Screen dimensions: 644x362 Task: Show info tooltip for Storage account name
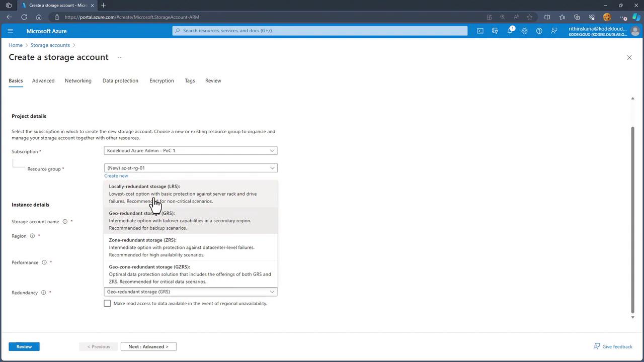(65, 221)
